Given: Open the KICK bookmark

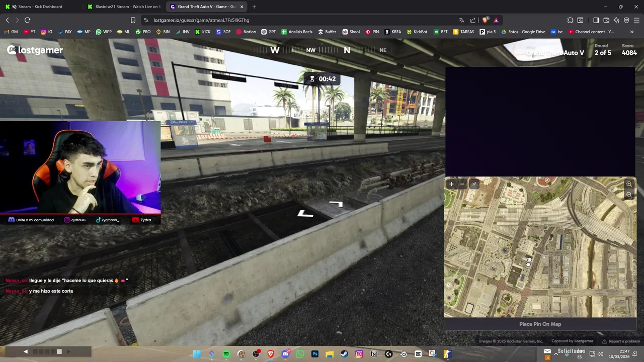Looking at the screenshot, I should click(x=203, y=32).
